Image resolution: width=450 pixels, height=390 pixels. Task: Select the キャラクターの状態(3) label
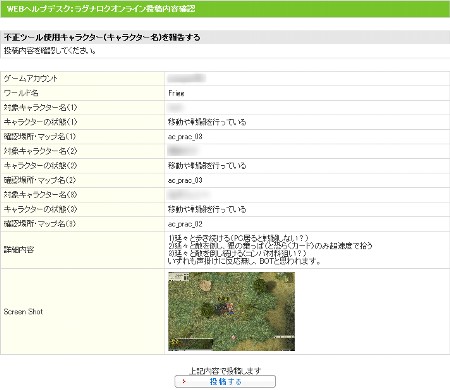pyautogui.click(x=40, y=209)
